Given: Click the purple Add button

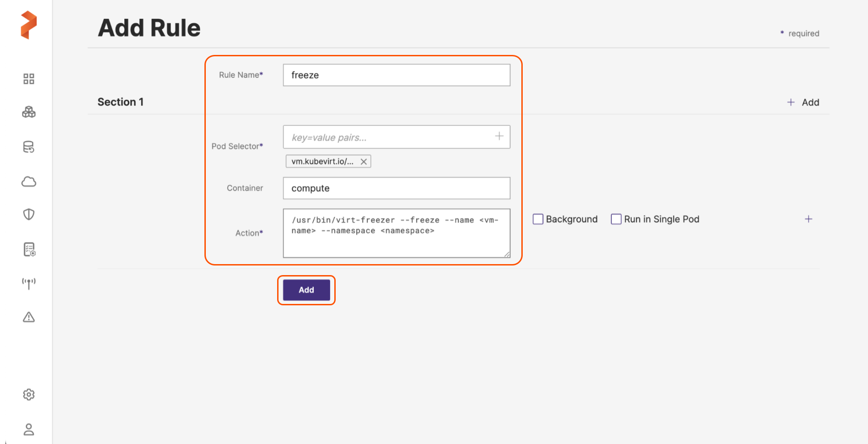Looking at the screenshot, I should point(306,290).
